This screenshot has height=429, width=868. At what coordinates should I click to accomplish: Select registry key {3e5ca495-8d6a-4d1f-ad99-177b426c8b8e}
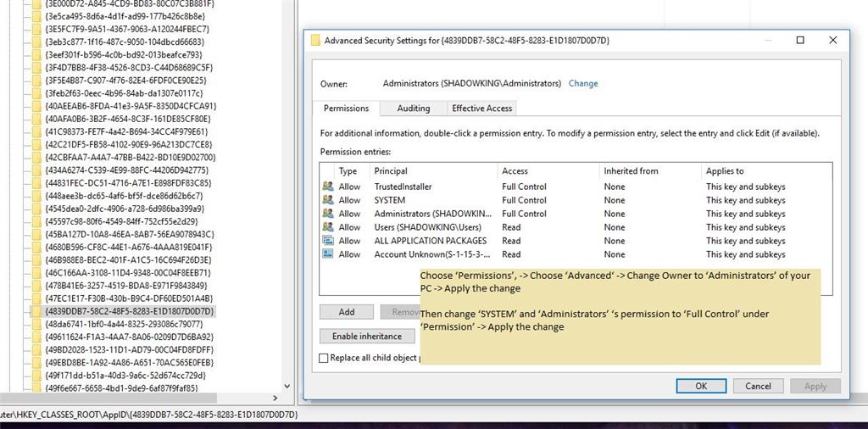125,16
